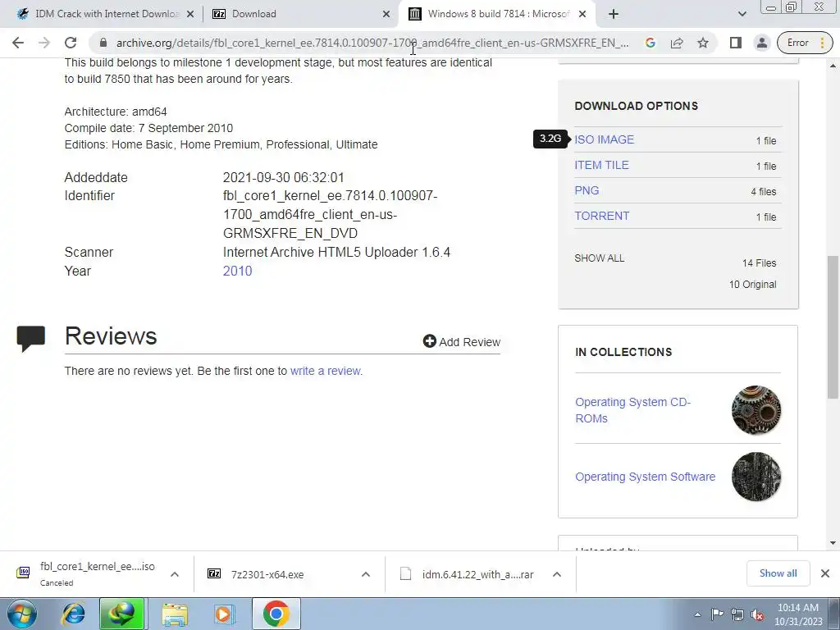Download the TORRENT file
The image size is (840, 630).
tap(601, 216)
